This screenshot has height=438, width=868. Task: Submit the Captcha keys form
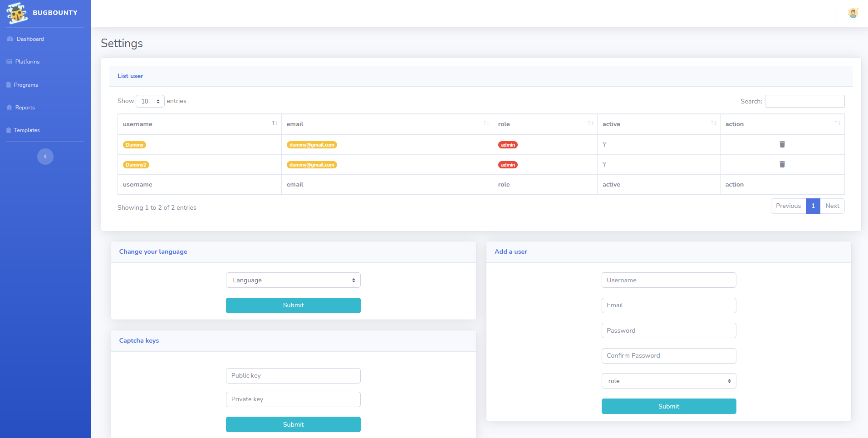[293, 424]
